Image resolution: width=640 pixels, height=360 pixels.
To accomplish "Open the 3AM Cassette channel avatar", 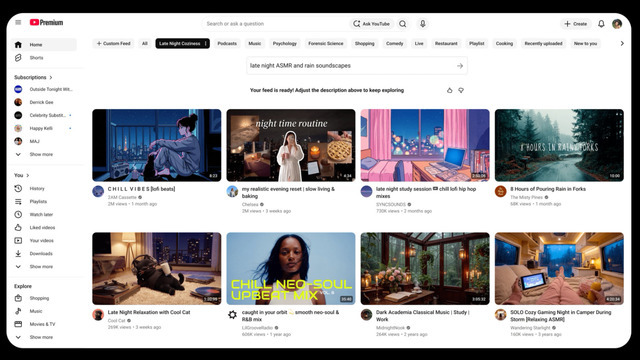I will [98, 191].
